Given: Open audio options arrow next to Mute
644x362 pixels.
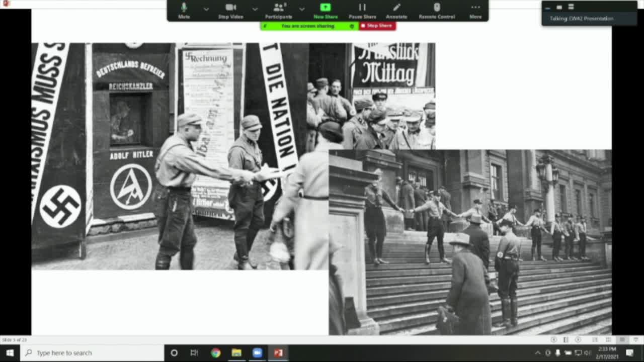Looking at the screenshot, I should (x=206, y=9).
